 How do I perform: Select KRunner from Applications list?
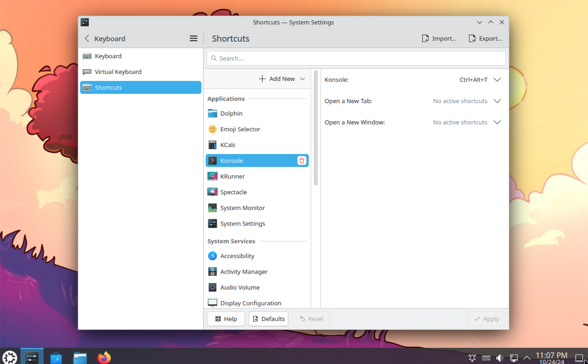tap(232, 176)
